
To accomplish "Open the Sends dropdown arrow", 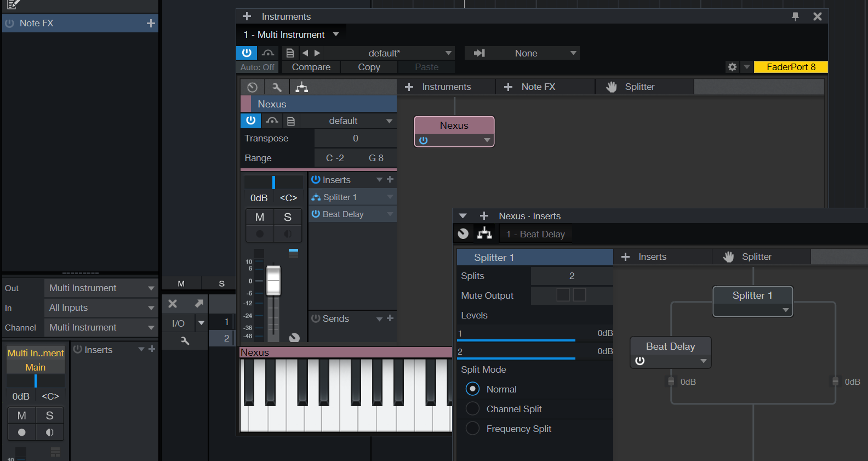I will 379,318.
